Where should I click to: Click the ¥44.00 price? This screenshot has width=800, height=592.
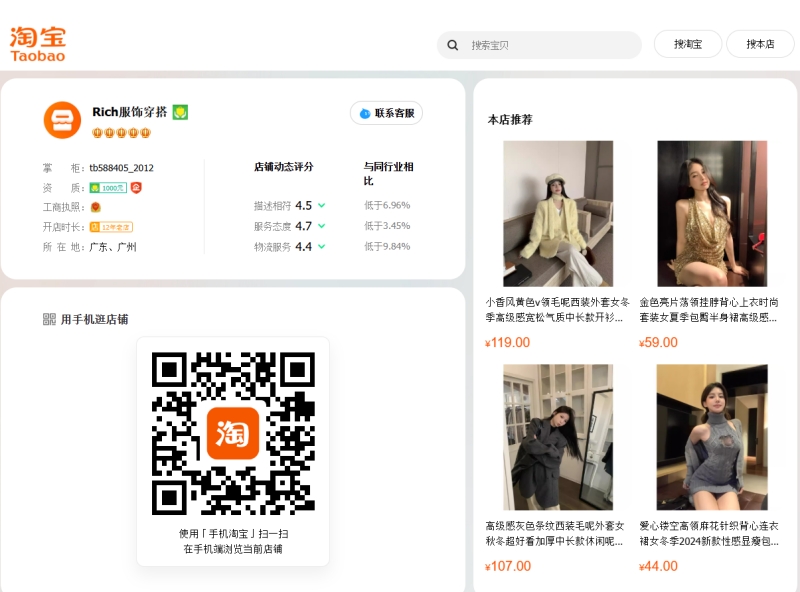pos(658,566)
